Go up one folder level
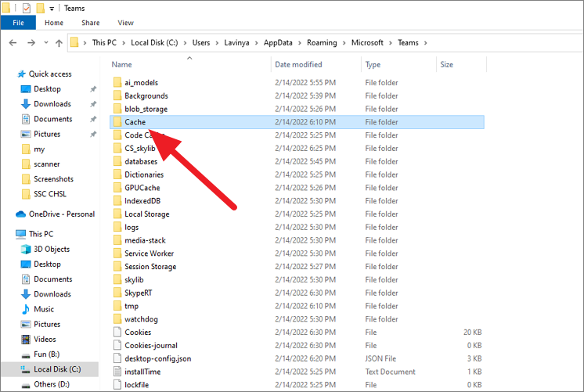Screen dimensions: 584x392 (x=59, y=43)
